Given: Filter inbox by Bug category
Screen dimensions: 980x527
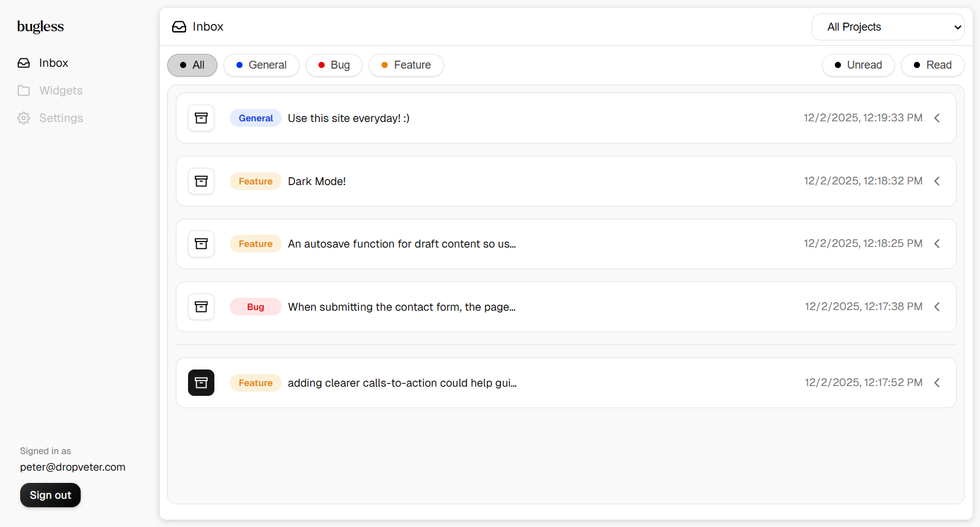Looking at the screenshot, I should click(x=334, y=65).
